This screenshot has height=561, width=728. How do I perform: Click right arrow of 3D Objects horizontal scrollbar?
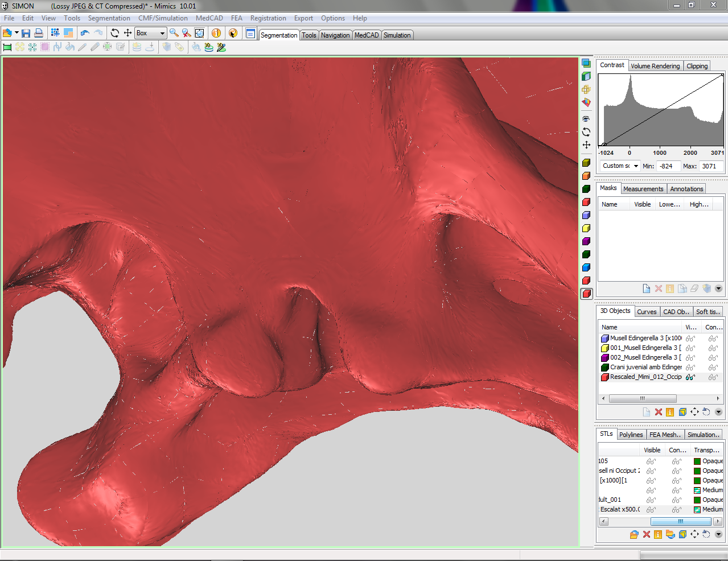click(718, 399)
